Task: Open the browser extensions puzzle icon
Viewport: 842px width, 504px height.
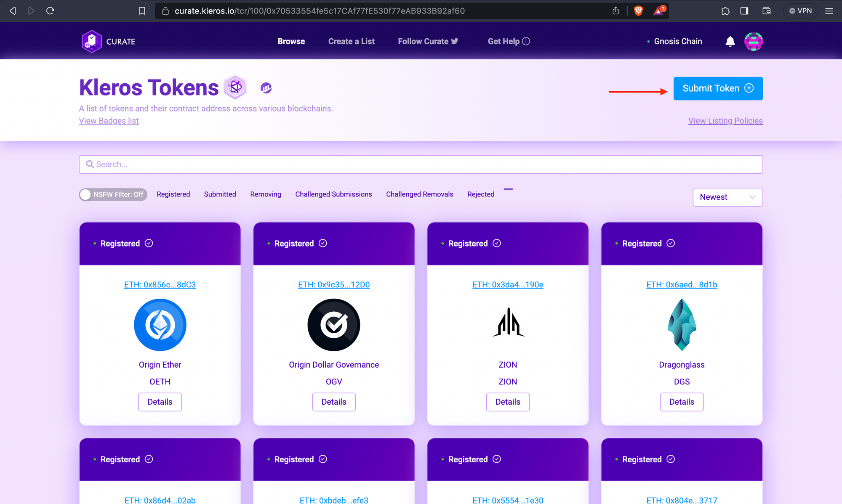Action: [725, 11]
